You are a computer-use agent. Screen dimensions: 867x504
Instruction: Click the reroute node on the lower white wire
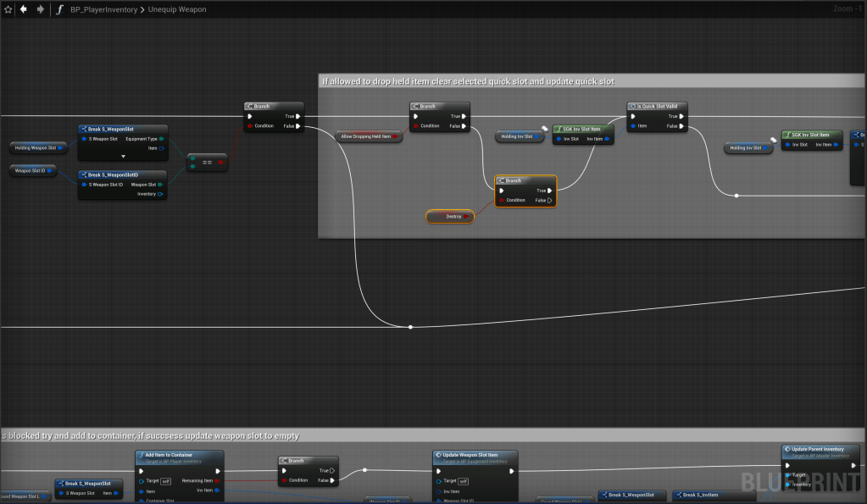tap(411, 327)
